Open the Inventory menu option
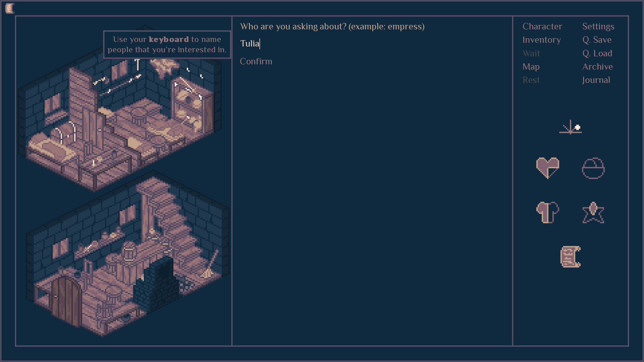Screen dimensions: 644x362 click(541, 40)
